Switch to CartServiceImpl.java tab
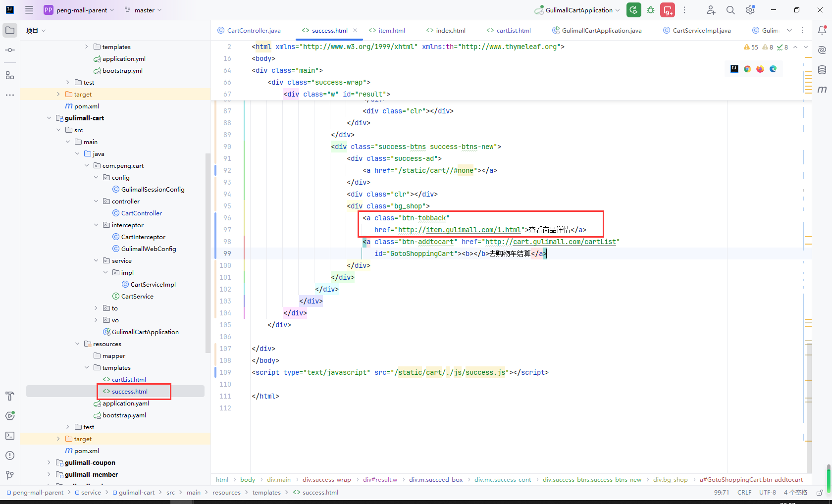 (697, 30)
